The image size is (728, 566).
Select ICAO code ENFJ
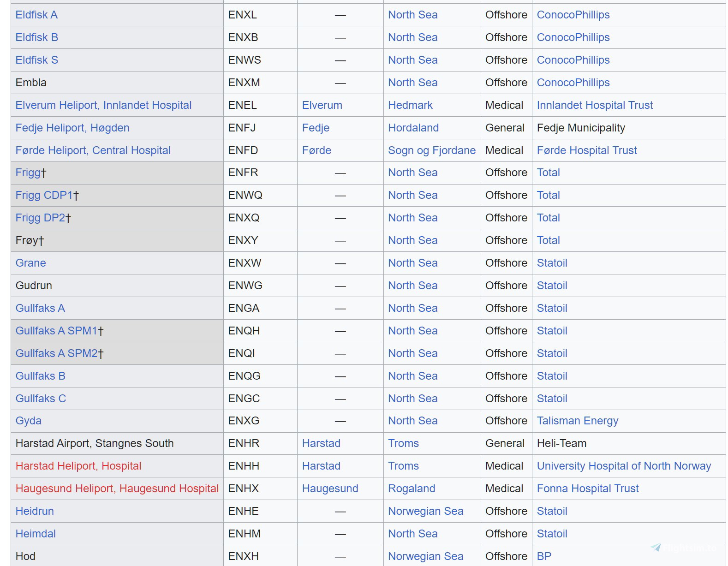click(242, 128)
